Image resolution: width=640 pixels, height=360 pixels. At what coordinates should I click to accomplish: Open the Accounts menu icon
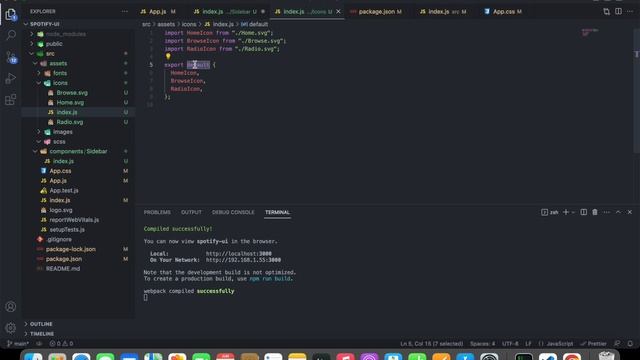click(x=11, y=307)
